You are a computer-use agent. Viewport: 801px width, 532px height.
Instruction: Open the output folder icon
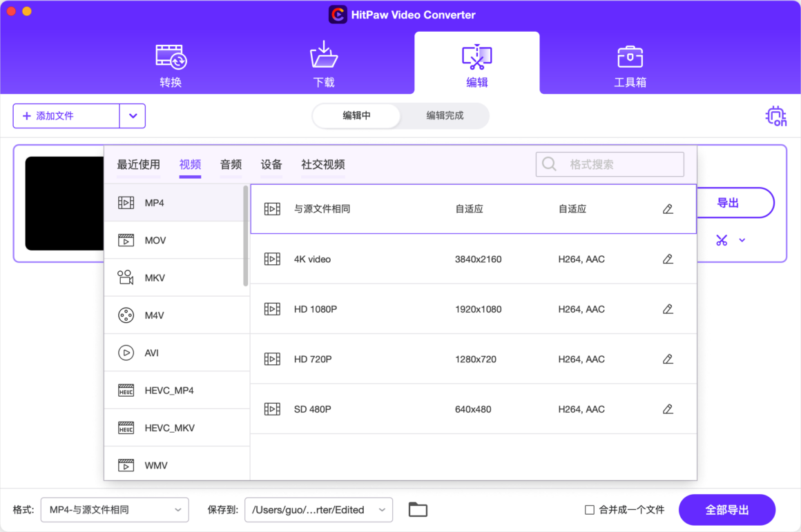[x=418, y=509]
